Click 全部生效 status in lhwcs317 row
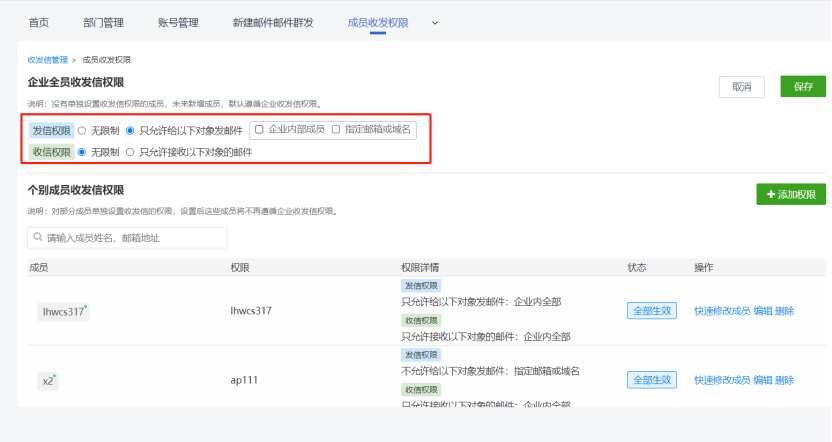This screenshot has height=442, width=832. (x=652, y=311)
